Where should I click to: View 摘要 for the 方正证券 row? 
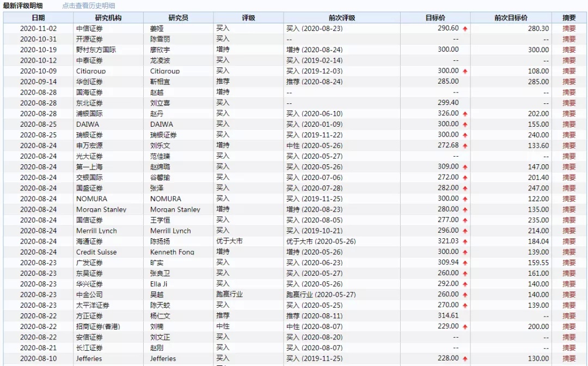[x=569, y=316]
